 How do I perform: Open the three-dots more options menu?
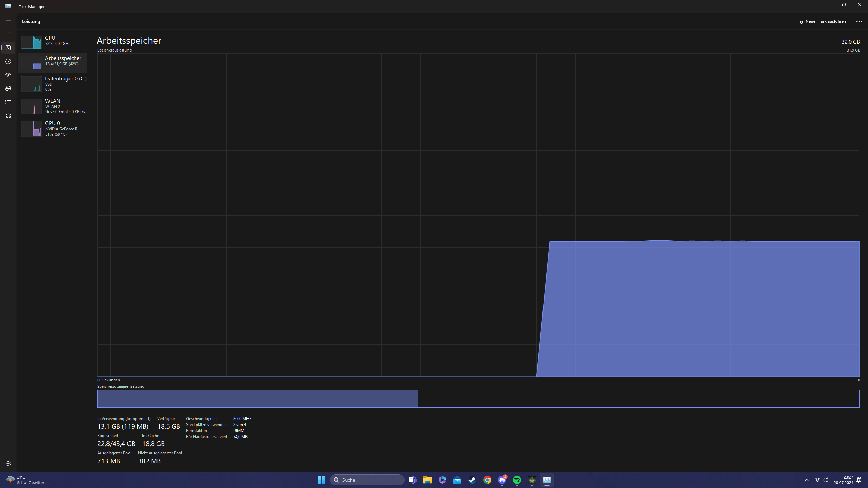[859, 21]
